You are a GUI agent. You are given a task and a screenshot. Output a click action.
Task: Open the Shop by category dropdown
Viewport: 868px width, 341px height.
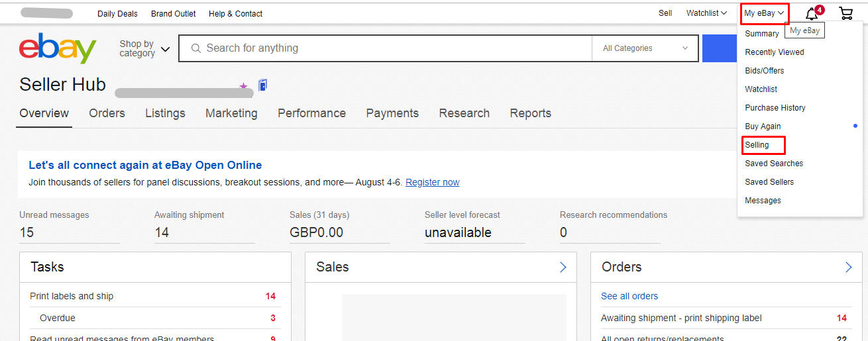tap(144, 48)
